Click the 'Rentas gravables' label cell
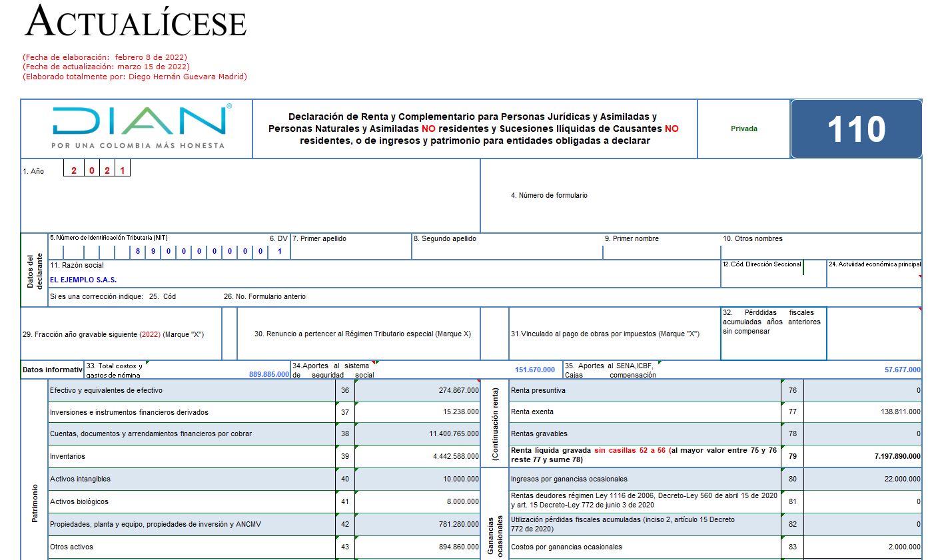The image size is (928, 560). [x=645, y=433]
